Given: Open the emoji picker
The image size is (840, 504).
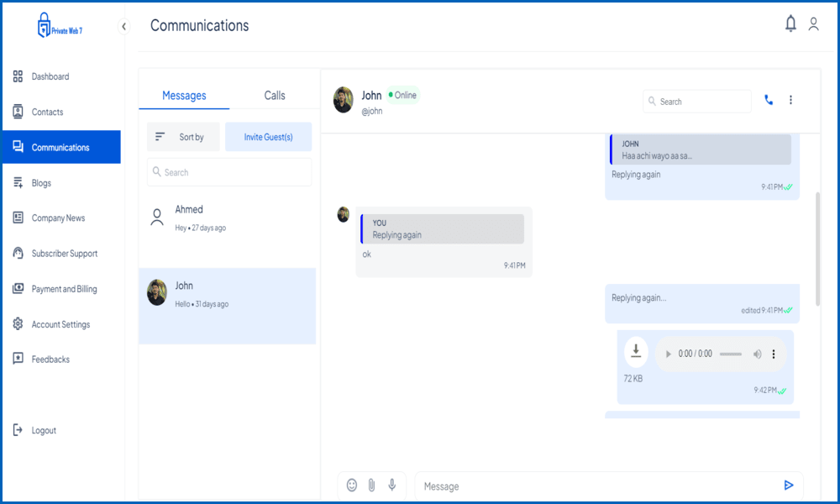Looking at the screenshot, I should pos(352,485).
